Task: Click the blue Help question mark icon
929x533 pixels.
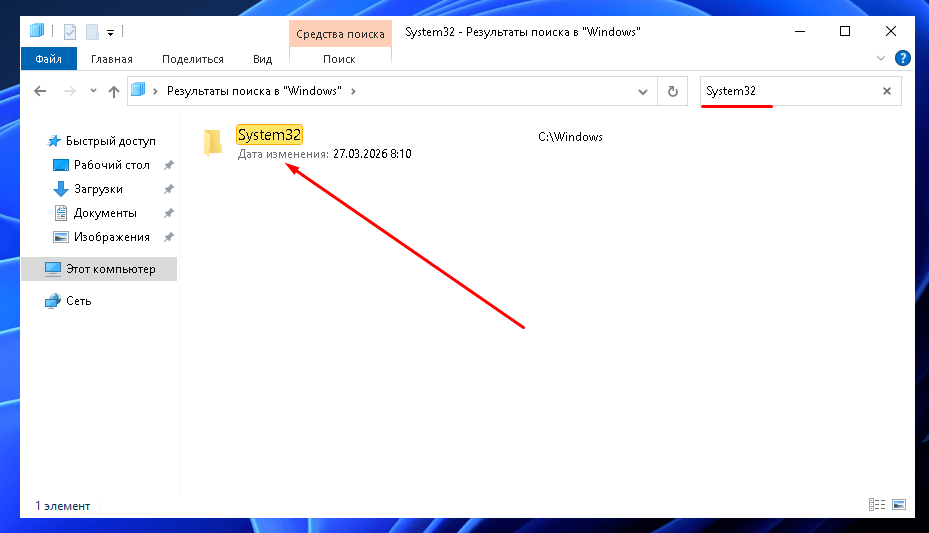Action: coord(902,58)
